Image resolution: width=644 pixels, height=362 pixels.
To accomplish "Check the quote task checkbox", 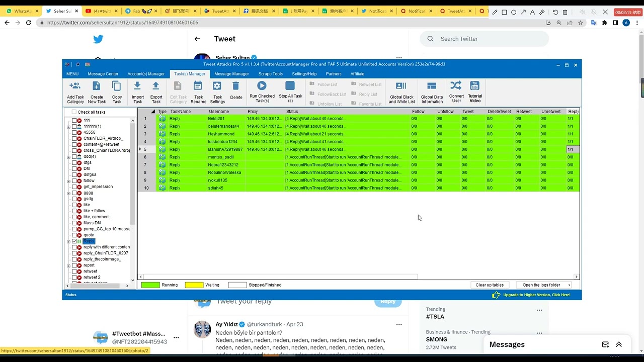I will pos(74,235).
